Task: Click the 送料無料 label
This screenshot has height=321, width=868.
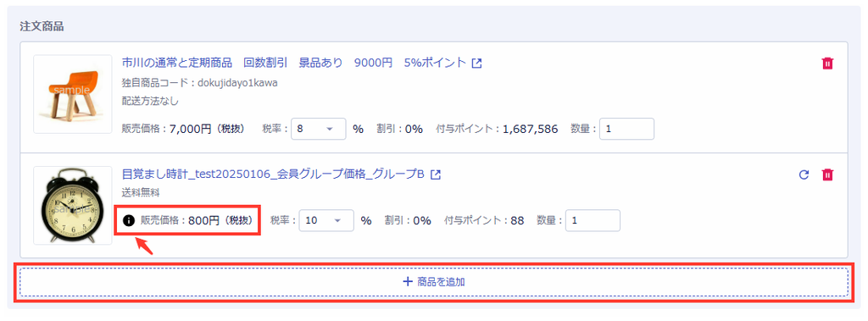Action: pyautogui.click(x=141, y=193)
